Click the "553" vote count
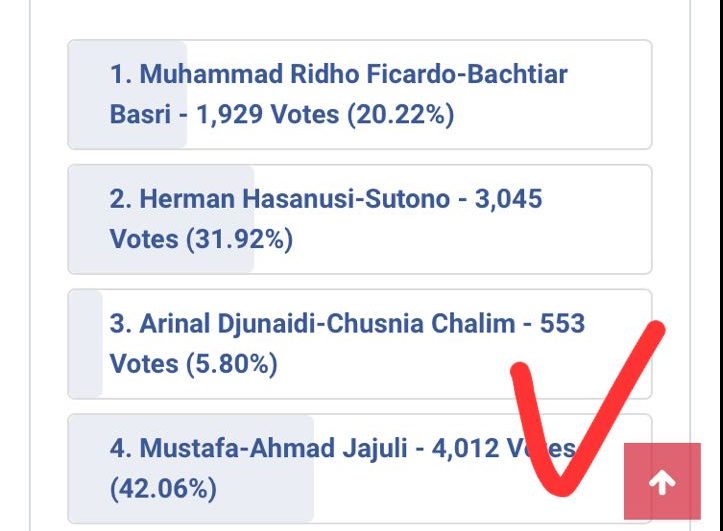Viewport: 723px width, 531px height. click(562, 324)
